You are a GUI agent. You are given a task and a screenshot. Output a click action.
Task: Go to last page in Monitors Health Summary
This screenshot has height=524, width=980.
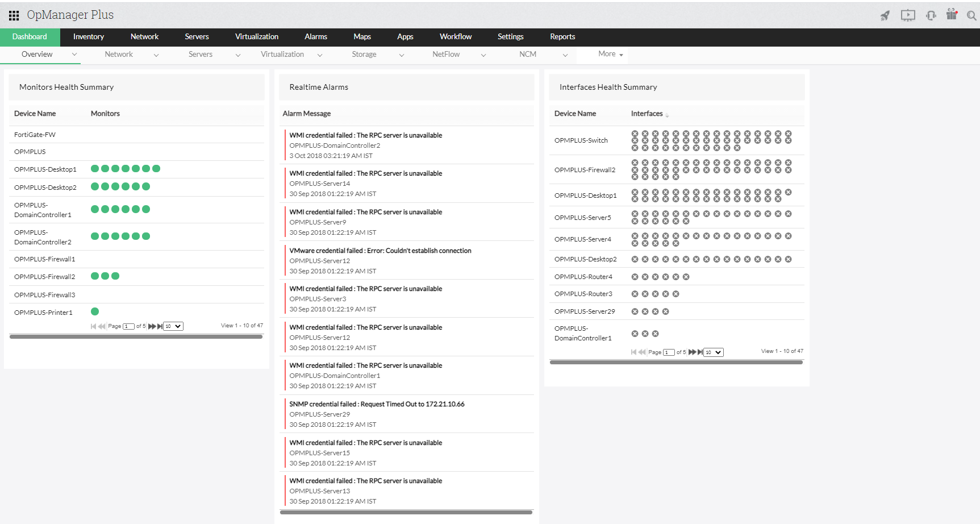160,326
